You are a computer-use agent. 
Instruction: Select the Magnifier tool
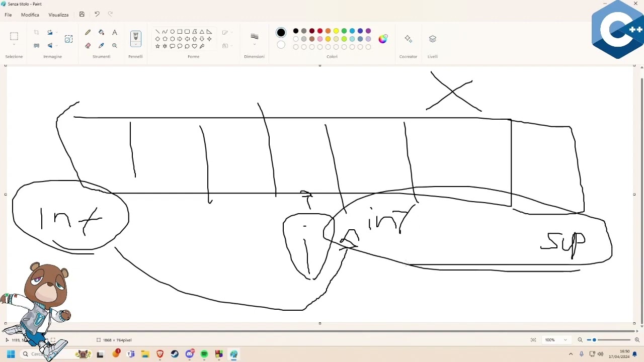pos(115,45)
